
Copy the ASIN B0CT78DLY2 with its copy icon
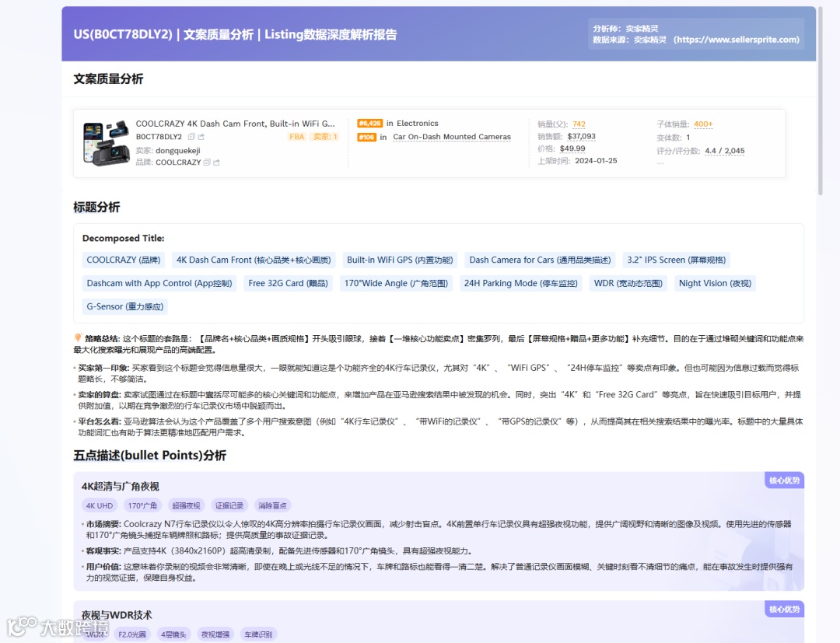(191, 137)
